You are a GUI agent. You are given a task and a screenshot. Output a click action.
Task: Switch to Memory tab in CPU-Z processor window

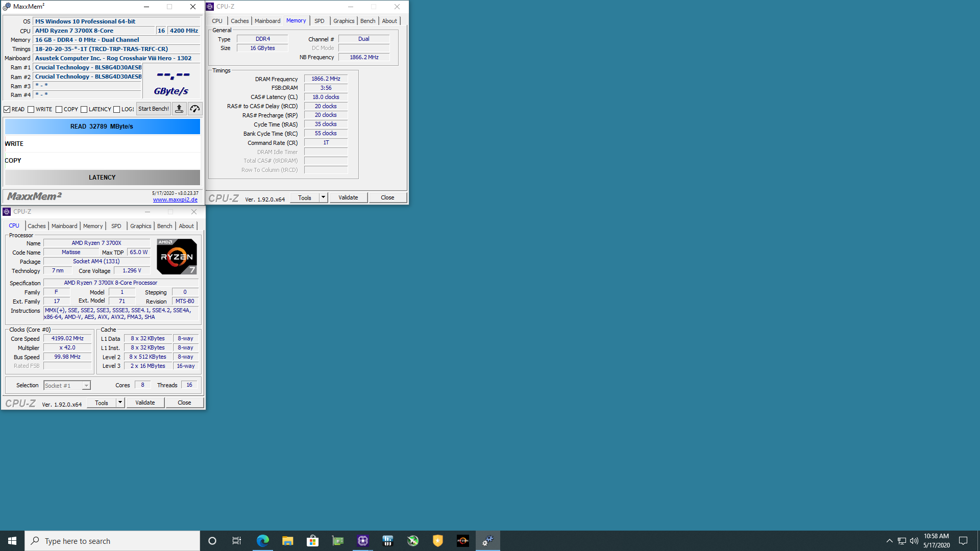(93, 226)
